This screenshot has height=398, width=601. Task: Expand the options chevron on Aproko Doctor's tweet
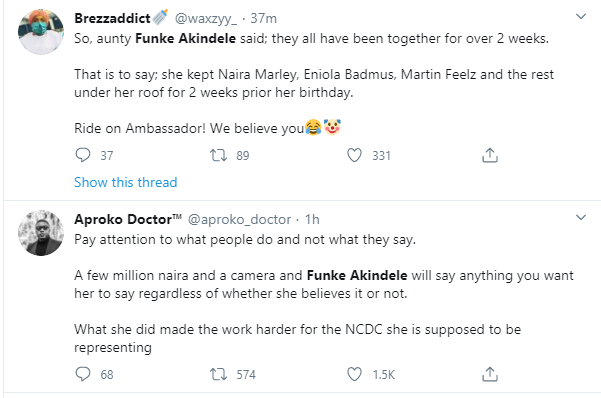[581, 217]
